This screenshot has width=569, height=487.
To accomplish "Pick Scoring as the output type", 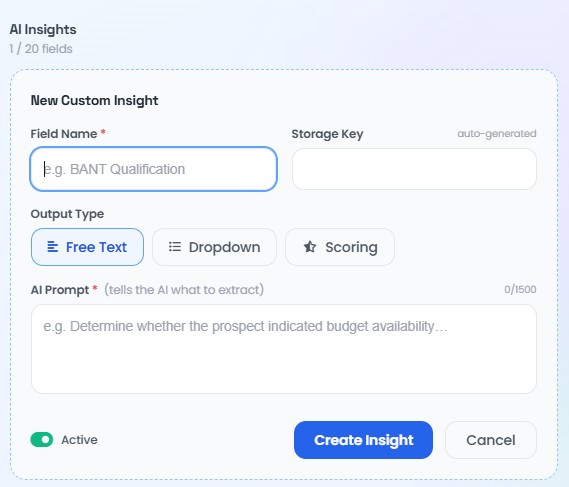I will coord(340,247).
